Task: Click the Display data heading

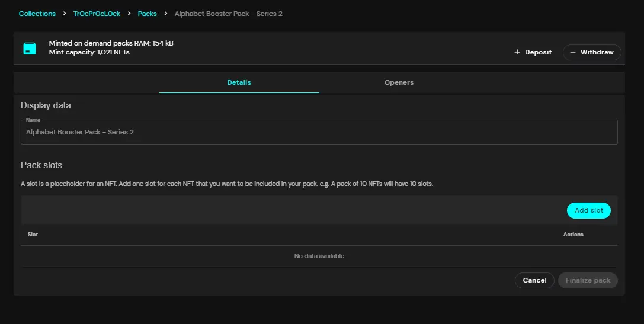Action: tap(46, 105)
